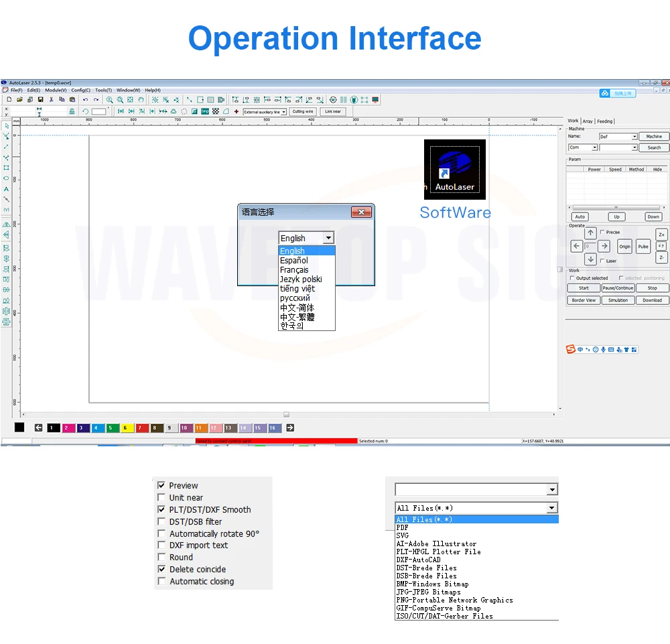Screen dimensions: 670x644
Task: Uncheck PLT/DST/DXF Smooth option
Action: tap(161, 509)
